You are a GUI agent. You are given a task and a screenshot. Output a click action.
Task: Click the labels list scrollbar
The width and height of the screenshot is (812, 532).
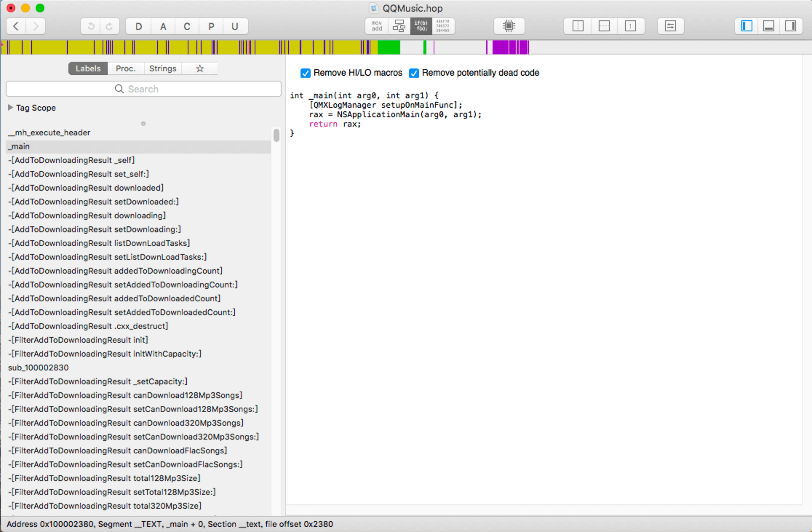276,135
